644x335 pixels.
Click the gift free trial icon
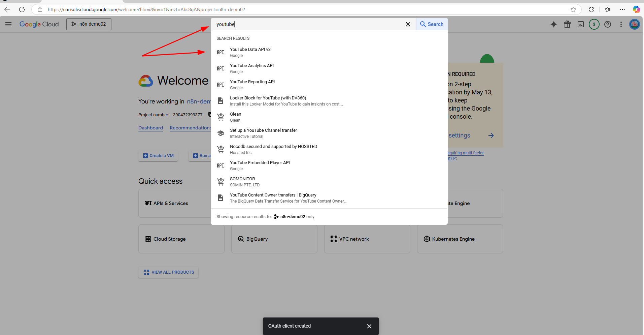[567, 24]
